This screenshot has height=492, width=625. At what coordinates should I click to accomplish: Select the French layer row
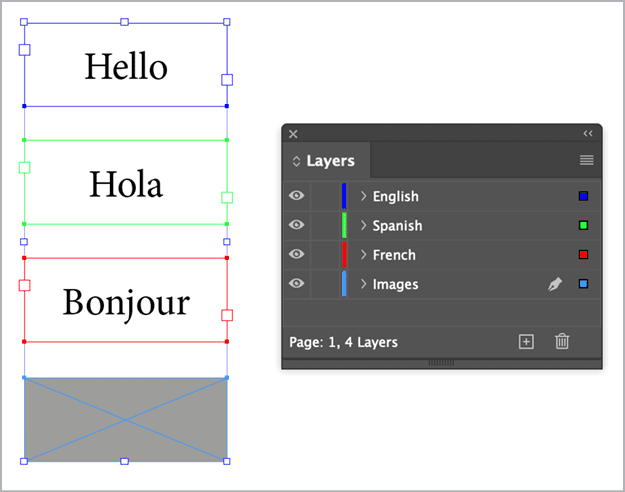coord(442,254)
